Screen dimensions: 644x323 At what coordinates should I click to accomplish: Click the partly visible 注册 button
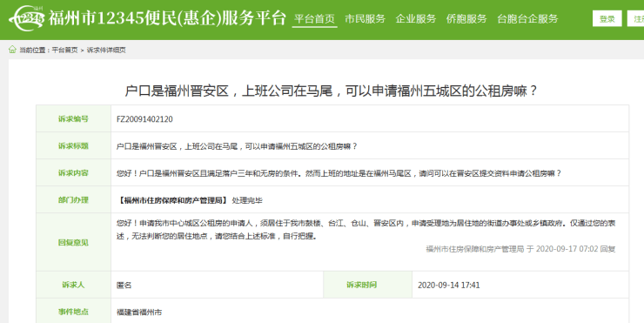636,19
